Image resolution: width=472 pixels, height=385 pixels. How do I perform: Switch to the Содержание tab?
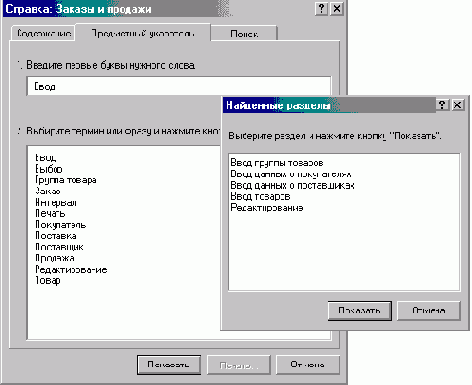[x=43, y=33]
